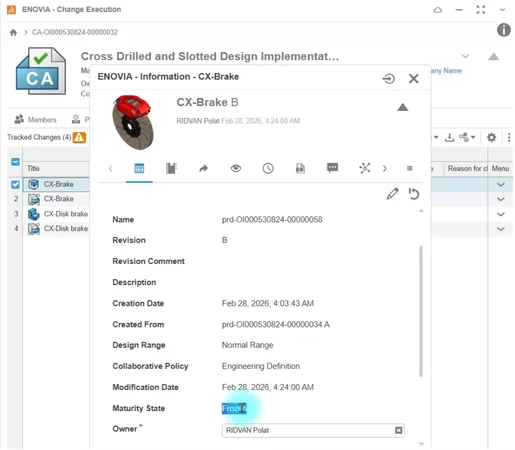515x450 pixels.
Task: Toggle the select-all checkbox above Title
Action: click(x=15, y=162)
